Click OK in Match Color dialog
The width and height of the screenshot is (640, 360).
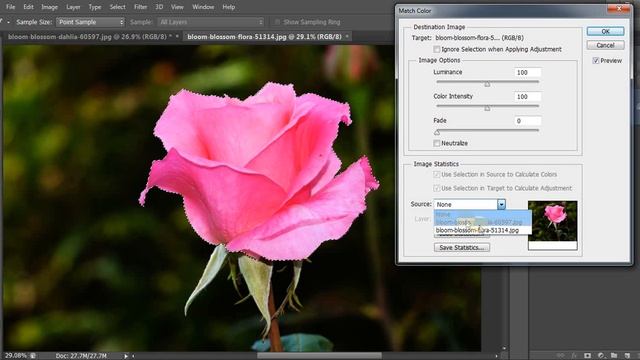tap(605, 31)
